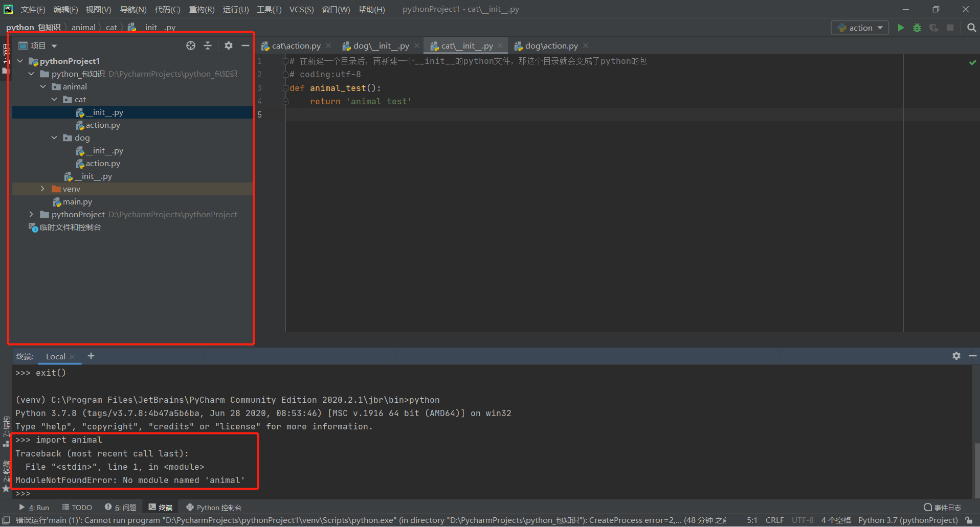Image resolution: width=980 pixels, height=527 pixels.
Task: Close the Local terminal tab
Action: 73,357
